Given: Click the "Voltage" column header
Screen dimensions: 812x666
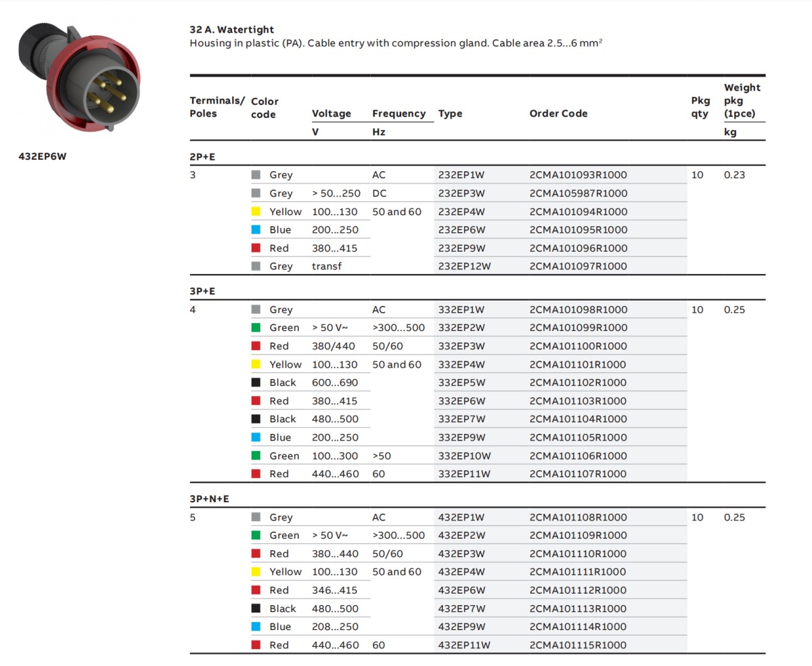Looking at the screenshot, I should (332, 114).
